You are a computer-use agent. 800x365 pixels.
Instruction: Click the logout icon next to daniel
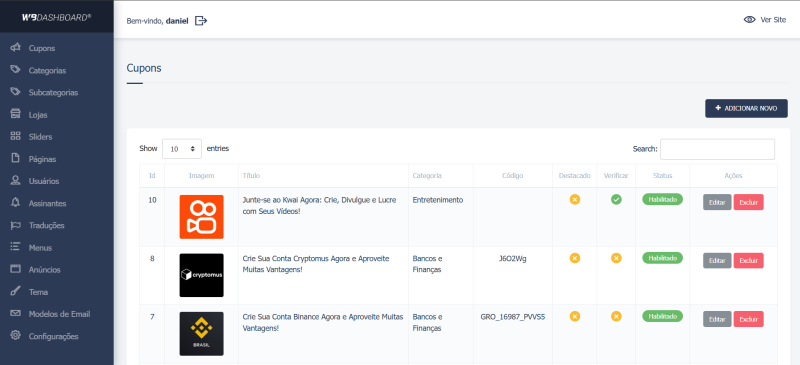pos(201,20)
